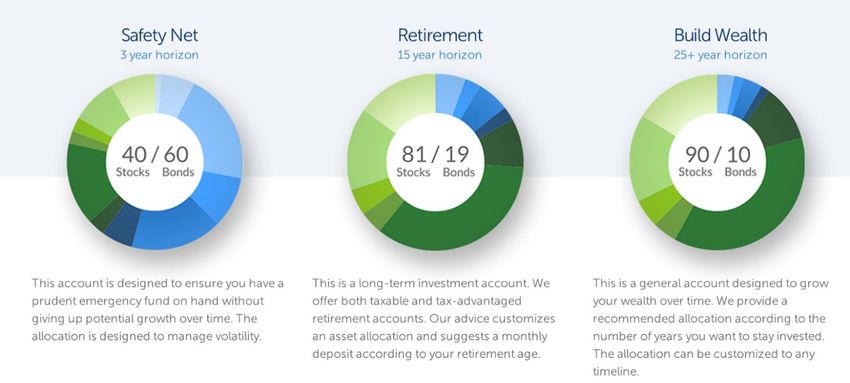
Task: Select the 15 year horizon subtitle
Action: pos(440,55)
